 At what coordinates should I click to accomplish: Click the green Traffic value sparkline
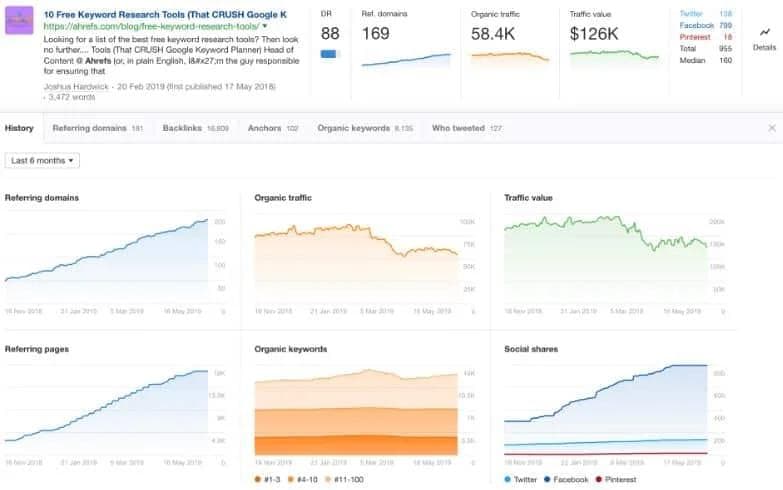pyautogui.click(x=614, y=56)
